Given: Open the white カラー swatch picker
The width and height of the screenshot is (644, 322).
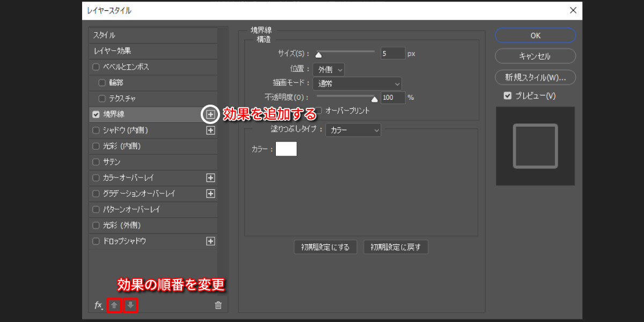Looking at the screenshot, I should pyautogui.click(x=286, y=149).
